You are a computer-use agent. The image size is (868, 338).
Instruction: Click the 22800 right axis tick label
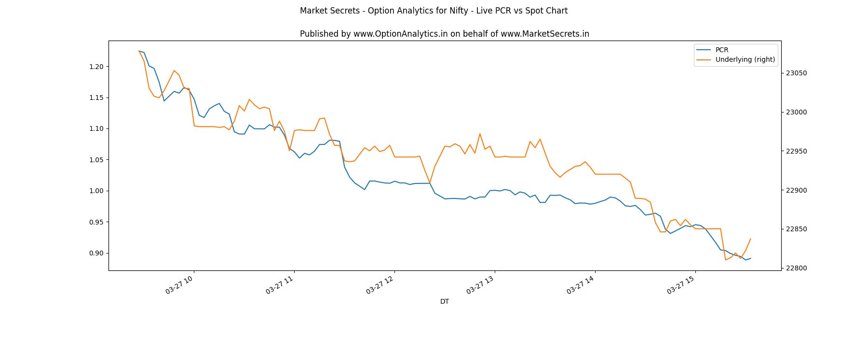pos(796,268)
